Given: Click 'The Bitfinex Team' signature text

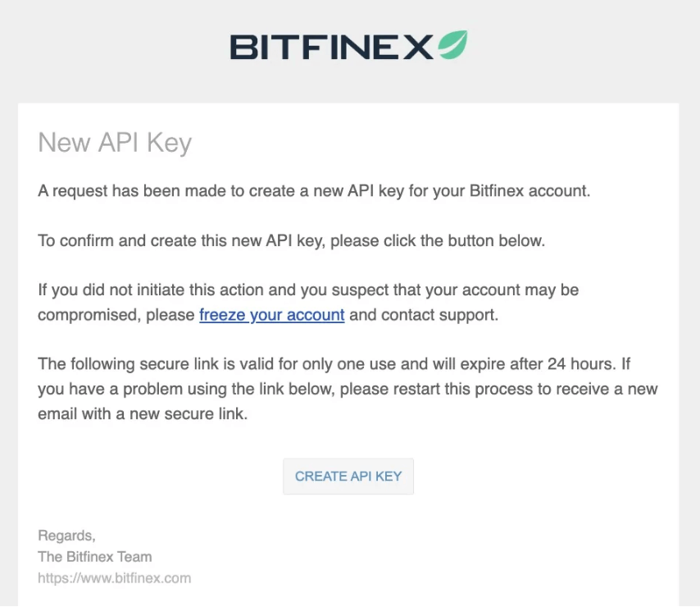Looking at the screenshot, I should pyautogui.click(x=94, y=557).
